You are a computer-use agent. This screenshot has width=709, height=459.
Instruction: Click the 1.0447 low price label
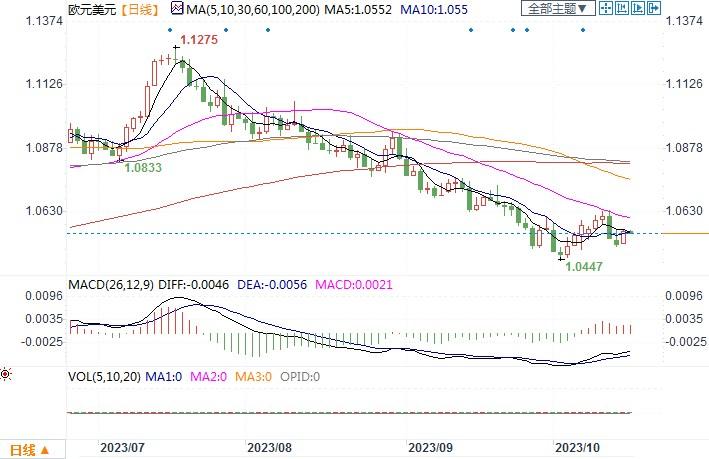584,266
